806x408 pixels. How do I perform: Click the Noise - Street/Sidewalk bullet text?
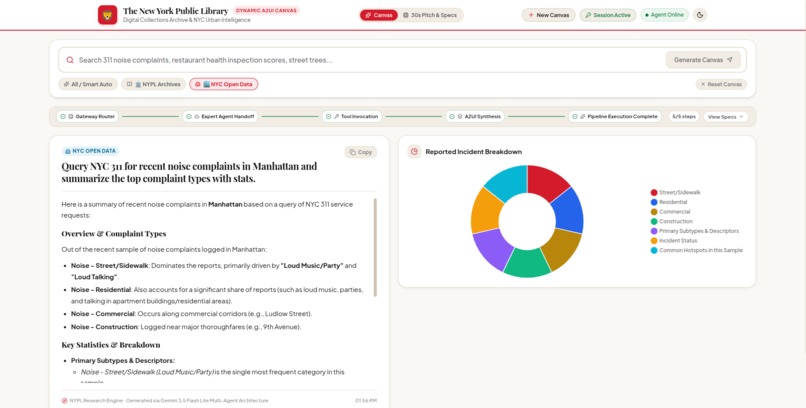[213, 271]
